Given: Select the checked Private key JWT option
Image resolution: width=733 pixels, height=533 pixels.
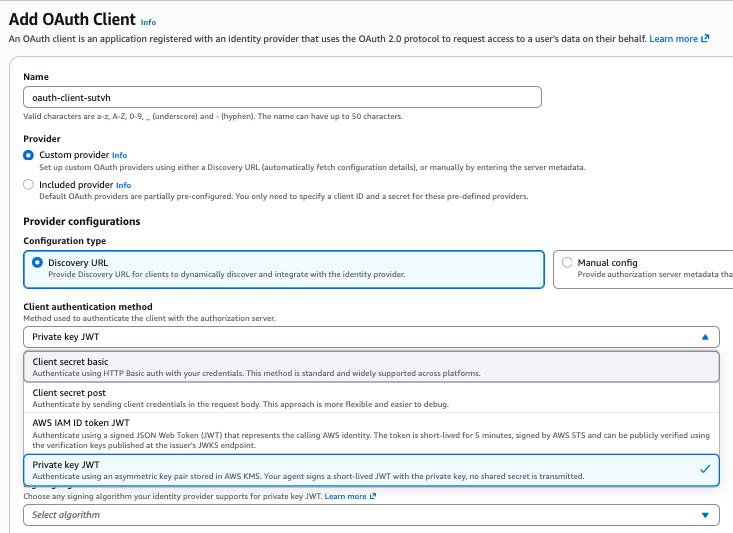Looking at the screenshot, I should [x=371, y=470].
